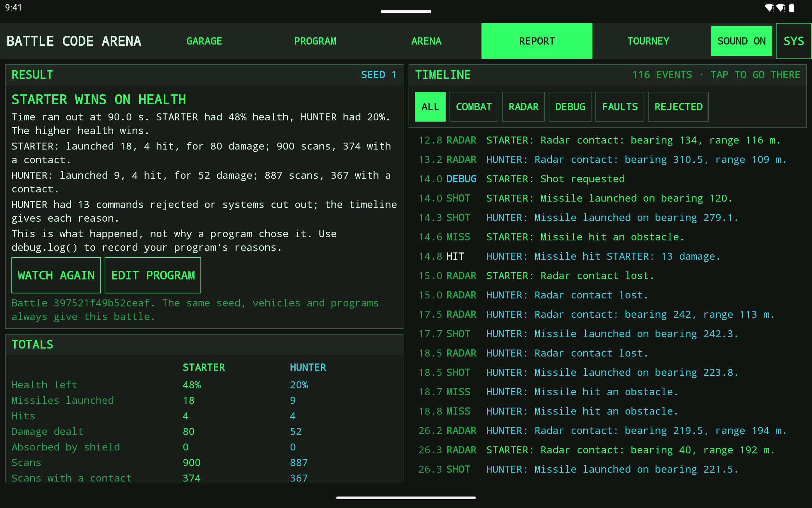
Task: Click the STARTER column header in Totals
Action: (204, 367)
